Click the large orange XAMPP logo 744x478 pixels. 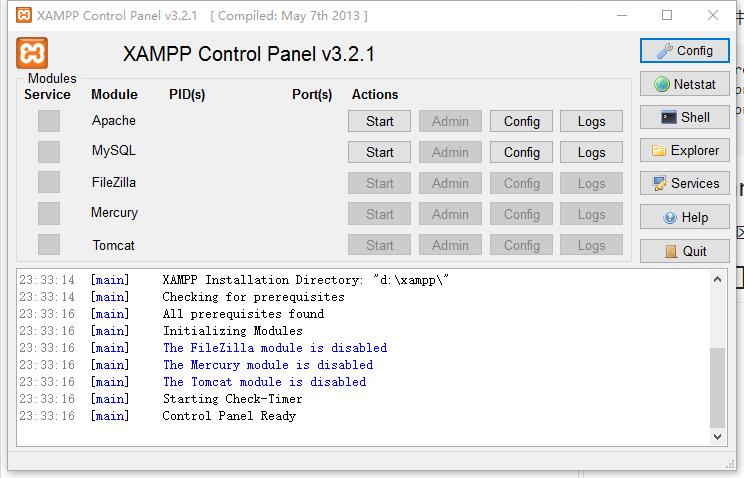(x=32, y=53)
